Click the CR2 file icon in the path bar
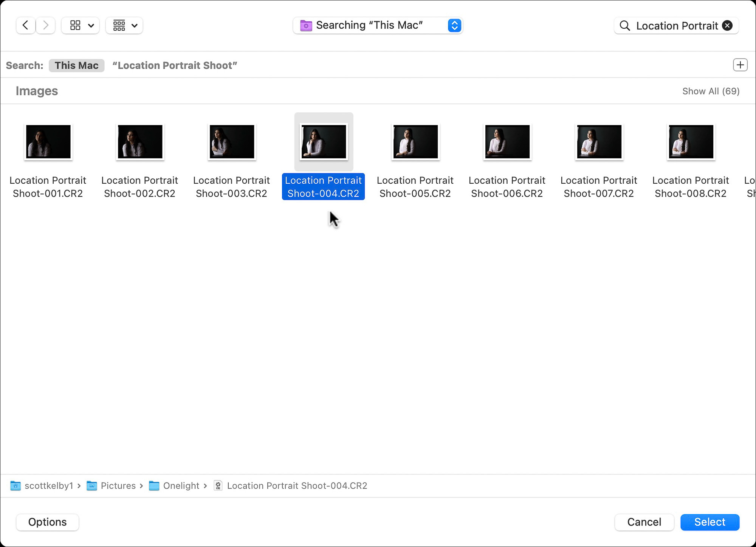 (x=219, y=486)
